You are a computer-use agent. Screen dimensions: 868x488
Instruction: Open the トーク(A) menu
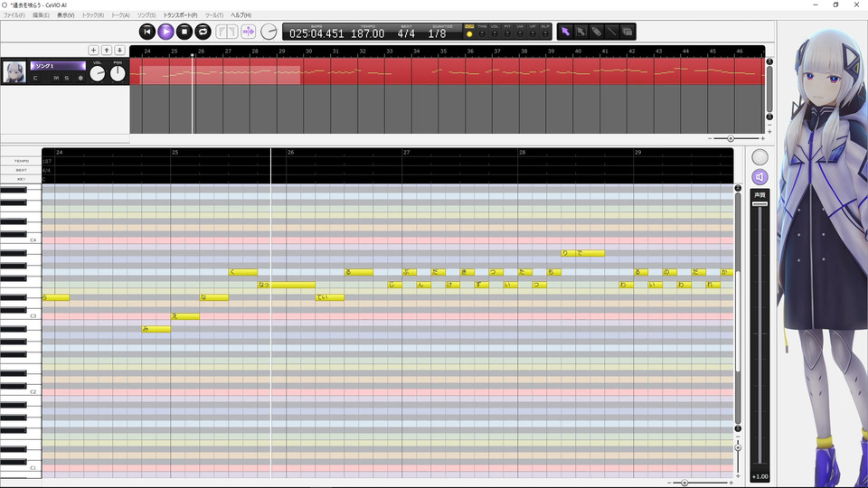click(x=120, y=15)
